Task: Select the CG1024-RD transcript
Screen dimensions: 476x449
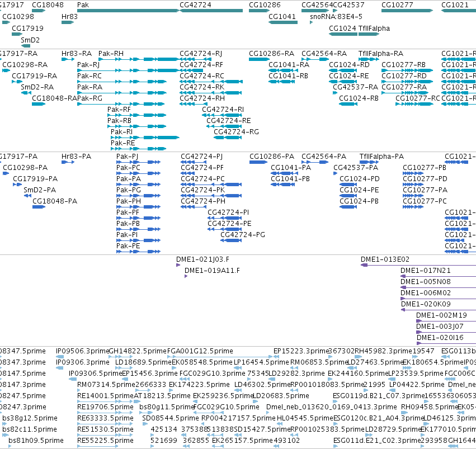Action: (343, 70)
